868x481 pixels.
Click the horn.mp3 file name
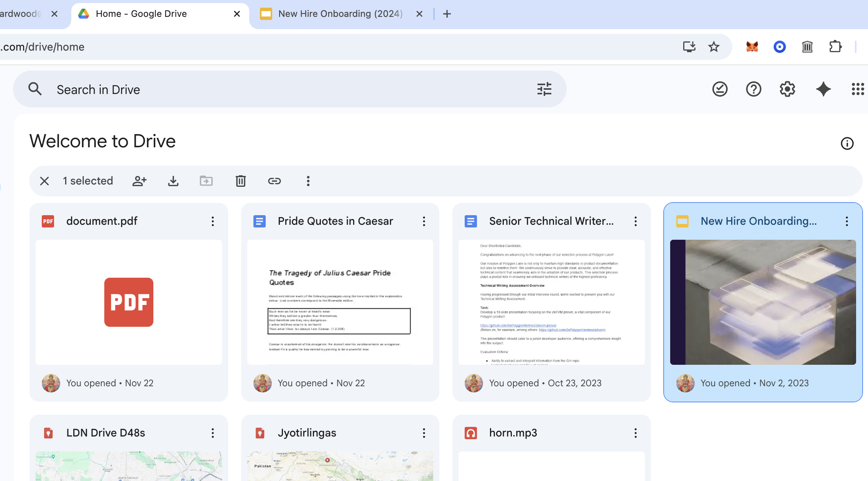click(x=513, y=433)
